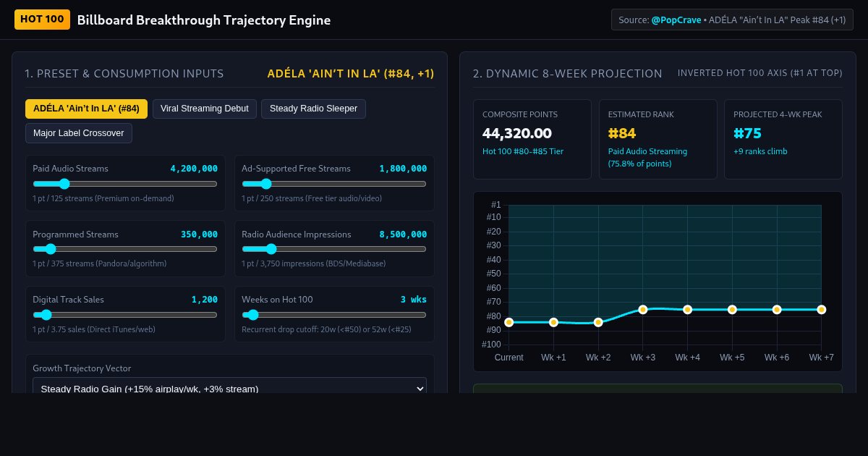Click the Current data point on chart

(x=509, y=322)
